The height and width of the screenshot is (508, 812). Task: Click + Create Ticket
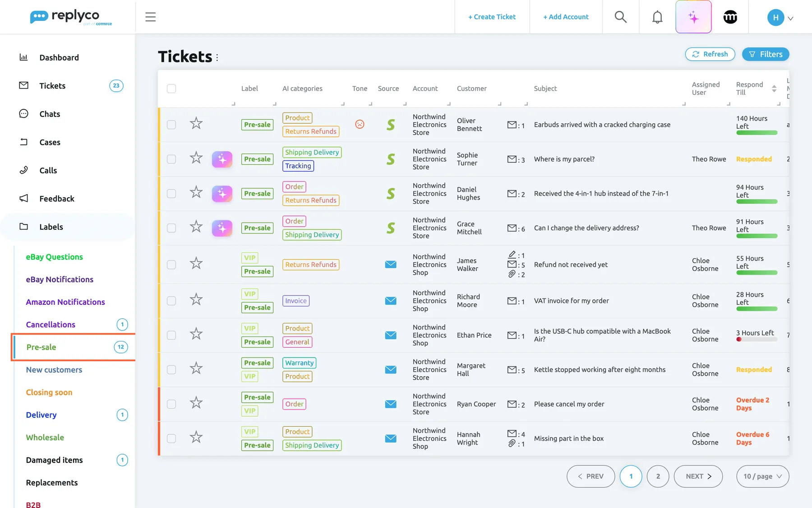click(x=492, y=17)
